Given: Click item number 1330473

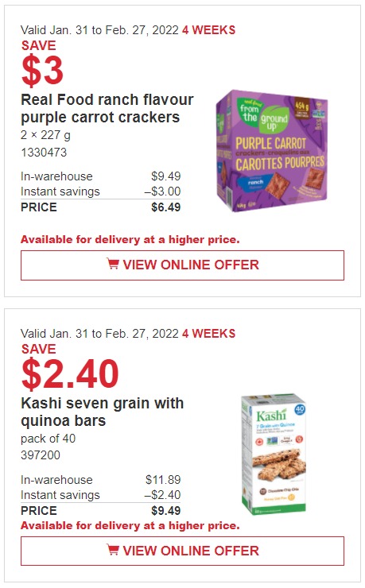Looking at the screenshot, I should coord(44,153).
